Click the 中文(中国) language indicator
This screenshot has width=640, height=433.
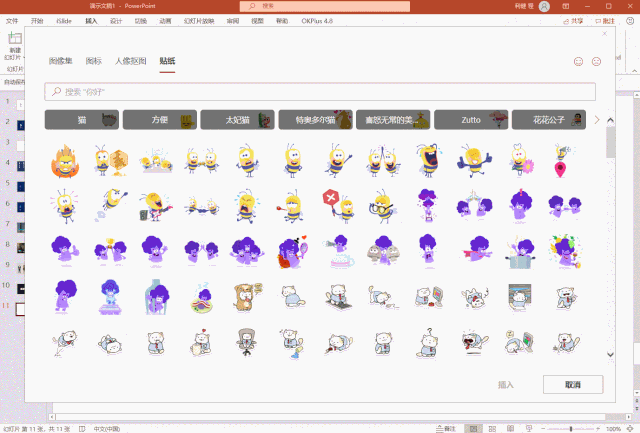tap(107, 429)
